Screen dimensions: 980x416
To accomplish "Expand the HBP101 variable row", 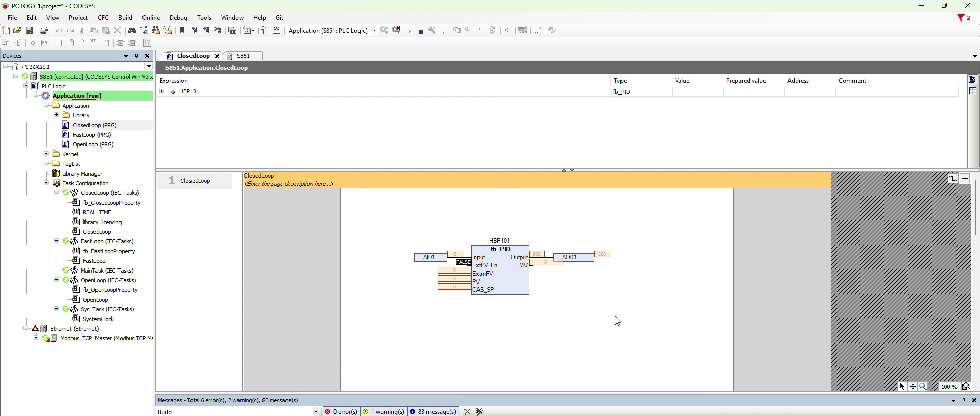I will point(162,91).
